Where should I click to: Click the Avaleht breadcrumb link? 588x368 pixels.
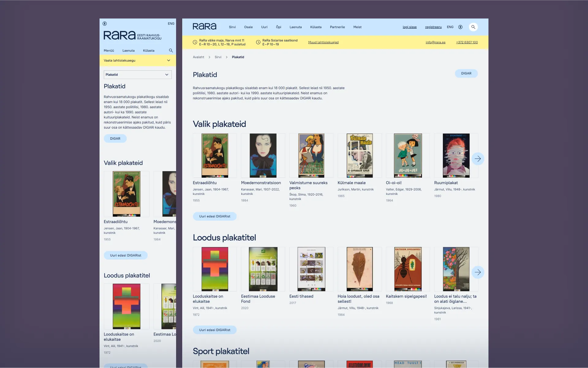pyautogui.click(x=198, y=57)
